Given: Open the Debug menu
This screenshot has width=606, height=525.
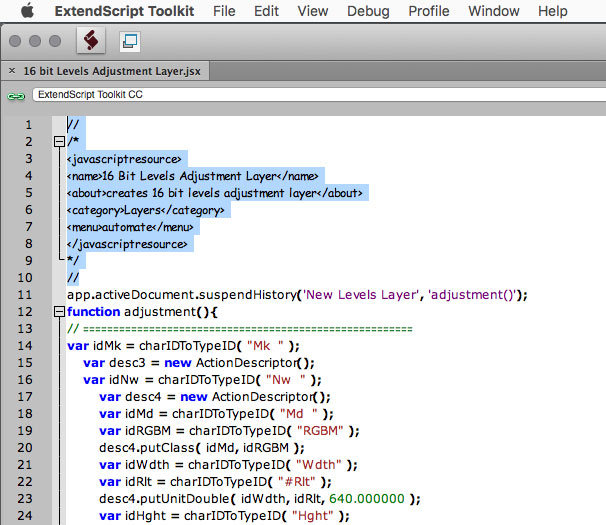Looking at the screenshot, I should [368, 12].
